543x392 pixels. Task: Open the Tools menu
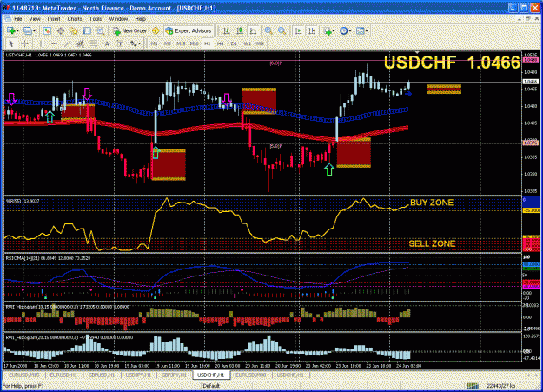(96, 19)
